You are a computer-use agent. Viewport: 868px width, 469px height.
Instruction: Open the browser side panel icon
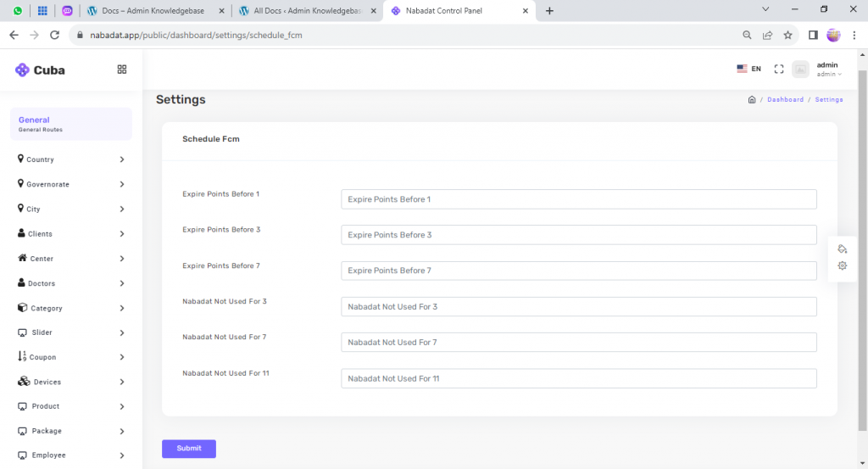[813, 35]
